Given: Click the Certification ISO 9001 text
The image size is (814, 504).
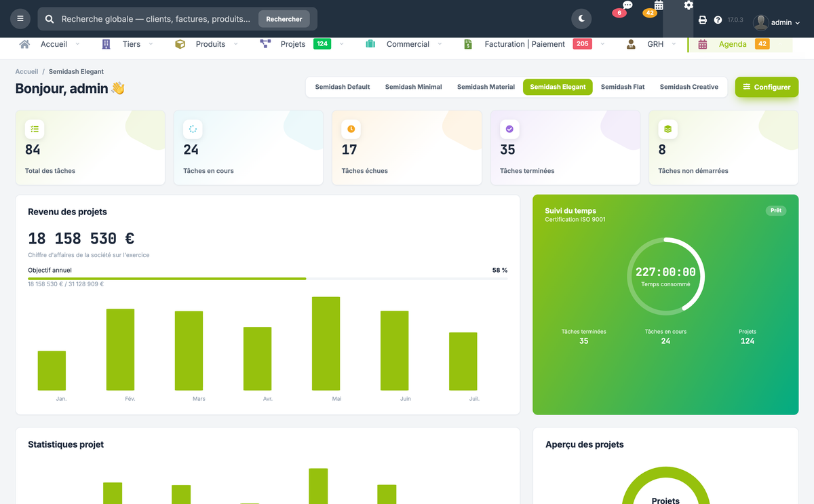Looking at the screenshot, I should (x=575, y=220).
